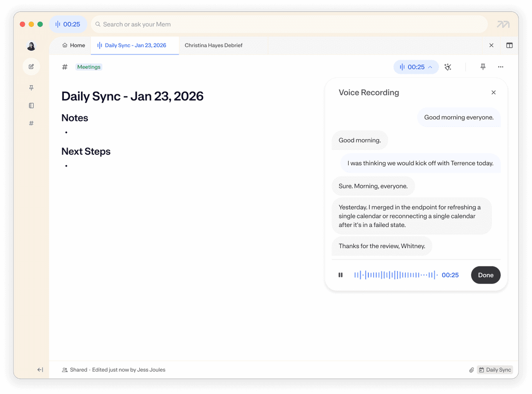Create a new note with compose icon
The image size is (532, 394).
(31, 66)
